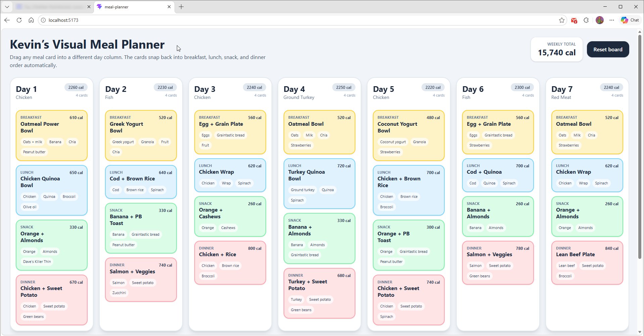Select Orange + PB Toast snack card

[x=409, y=245]
